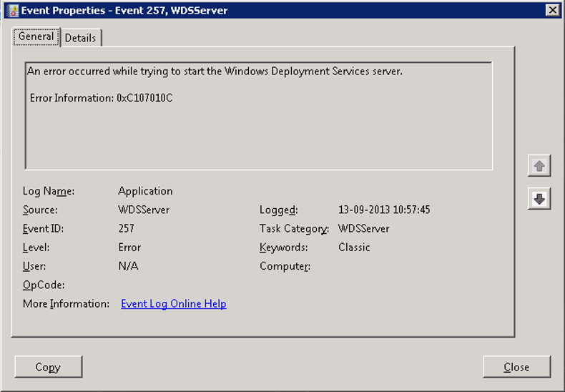
Task: Click the Level value Error
Action: (x=129, y=248)
